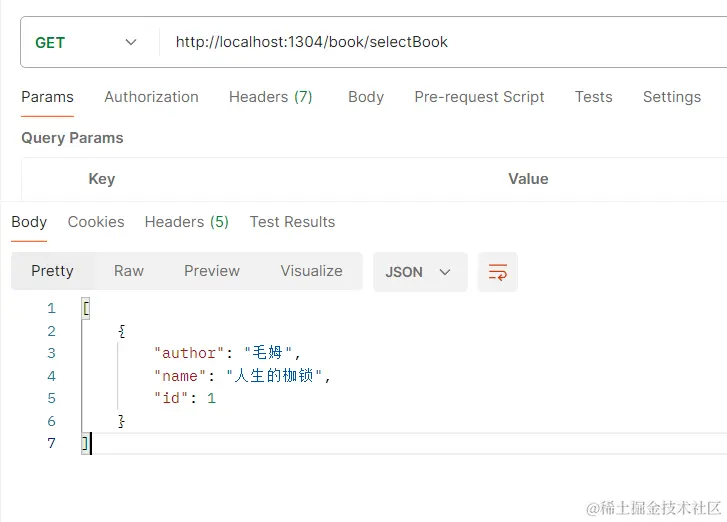Screen dimensions: 727x522
Task: Click the "毛姆" author value
Action: pos(268,353)
